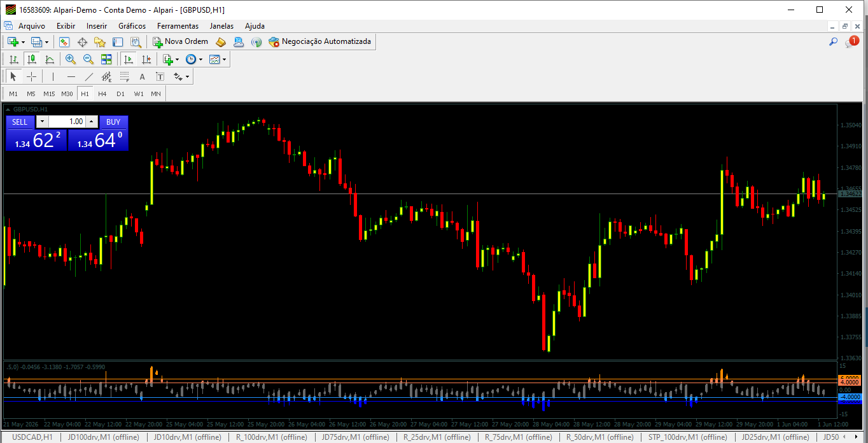The width and height of the screenshot is (868, 443).
Task: Toggle the Navigator folder-star icon
Action: click(x=100, y=42)
